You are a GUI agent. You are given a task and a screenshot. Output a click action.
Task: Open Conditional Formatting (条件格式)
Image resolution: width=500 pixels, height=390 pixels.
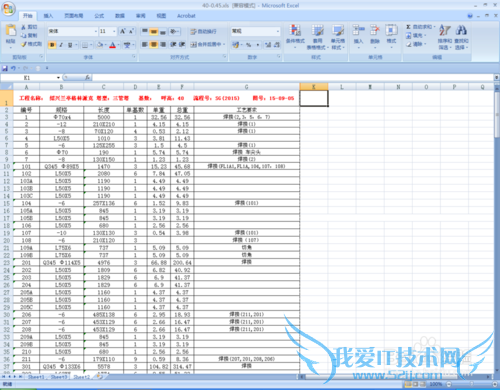[295, 36]
